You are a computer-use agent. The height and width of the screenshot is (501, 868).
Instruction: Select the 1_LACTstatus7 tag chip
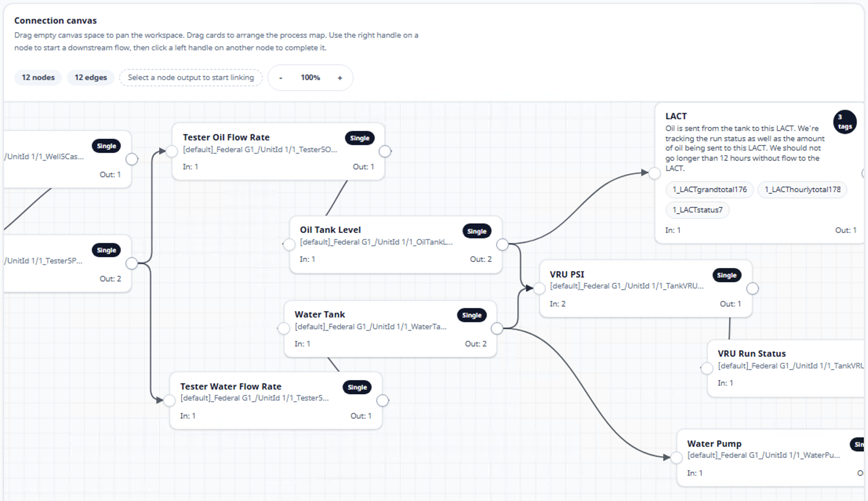pos(697,210)
